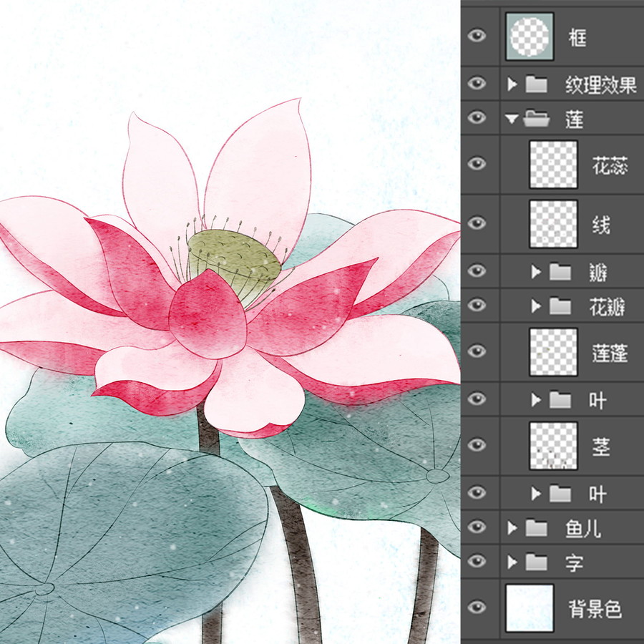Expand the 叶 group above the 茎 layer
Viewport: 644px width, 644px height.
coord(535,399)
